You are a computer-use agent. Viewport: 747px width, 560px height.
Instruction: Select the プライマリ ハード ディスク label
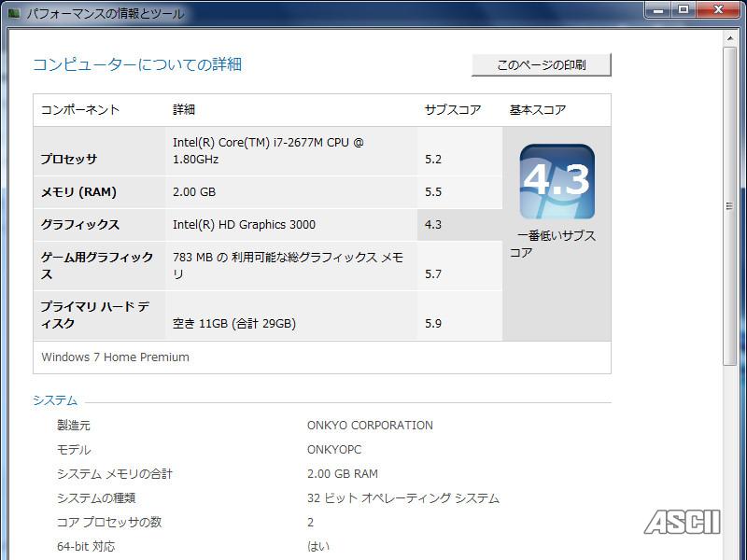[x=95, y=315]
